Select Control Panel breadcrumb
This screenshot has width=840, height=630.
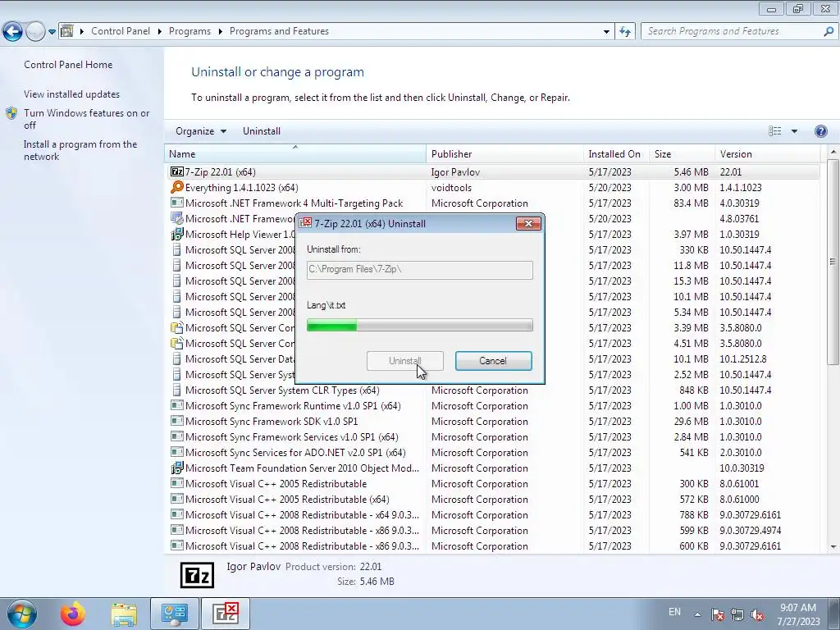tap(121, 31)
